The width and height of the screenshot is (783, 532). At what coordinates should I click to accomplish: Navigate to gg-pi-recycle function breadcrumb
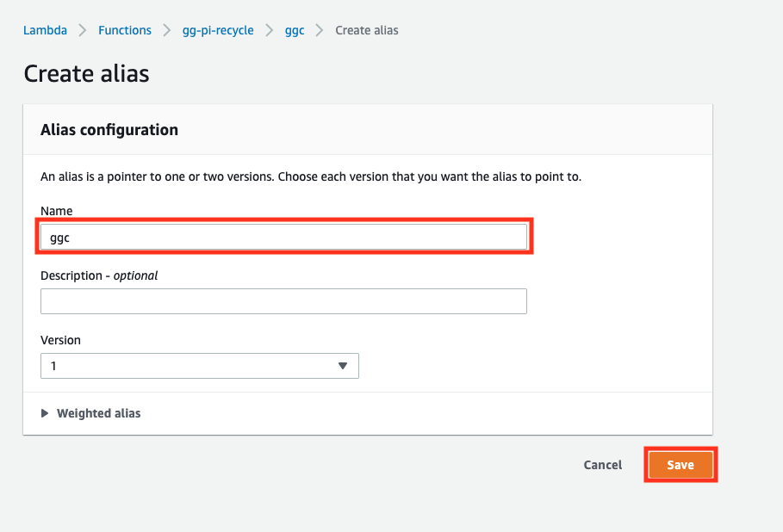(x=218, y=30)
